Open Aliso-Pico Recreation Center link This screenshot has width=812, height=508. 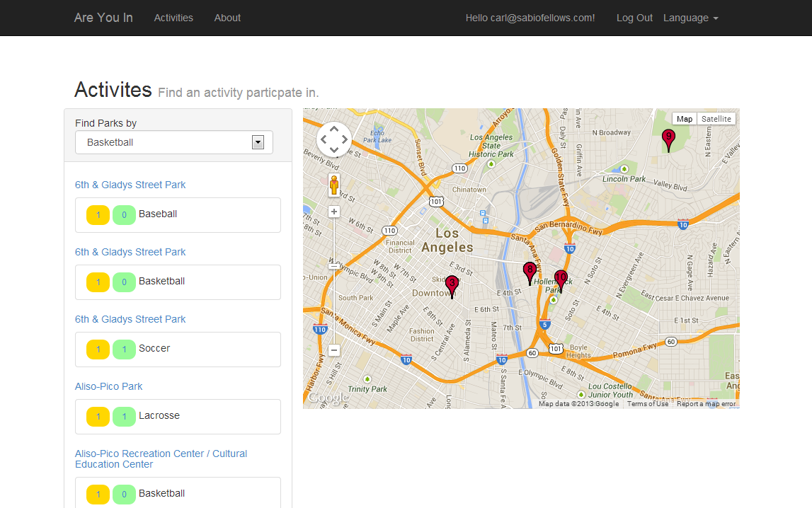coord(161,459)
